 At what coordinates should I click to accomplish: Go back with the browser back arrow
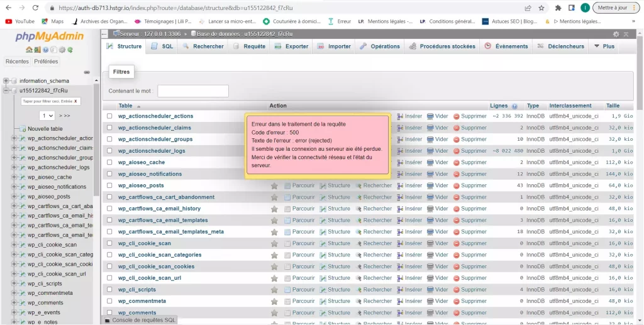coord(9,8)
